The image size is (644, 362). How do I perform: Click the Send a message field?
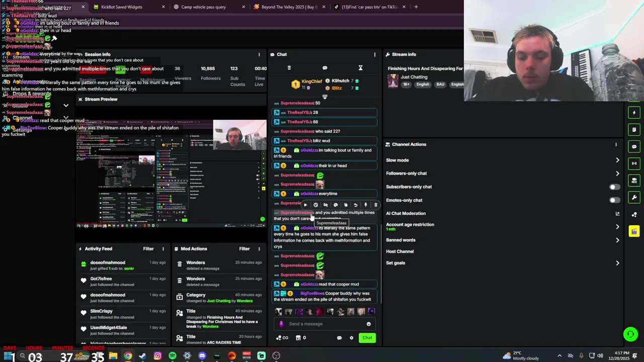click(325, 324)
